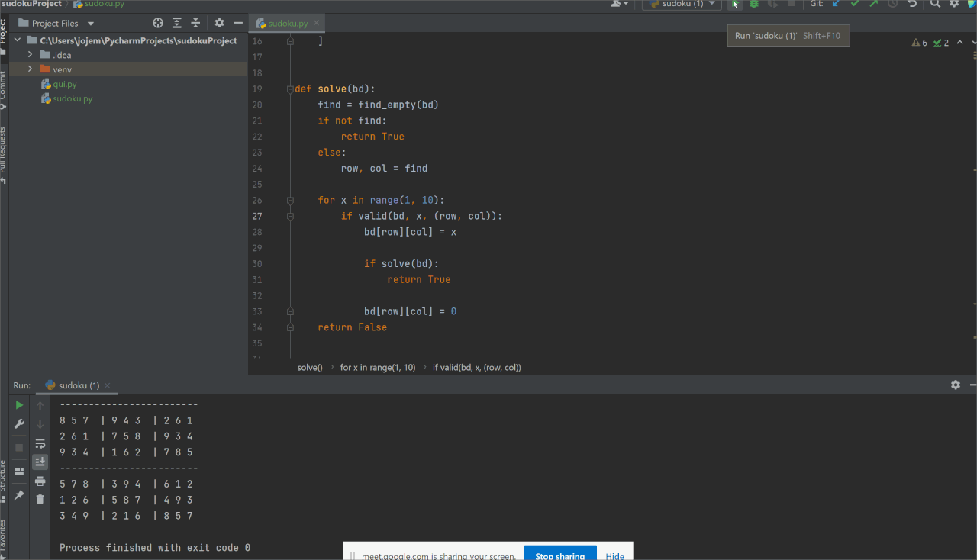
Task: Switch to the sudoku.py editor tab
Action: pyautogui.click(x=286, y=23)
